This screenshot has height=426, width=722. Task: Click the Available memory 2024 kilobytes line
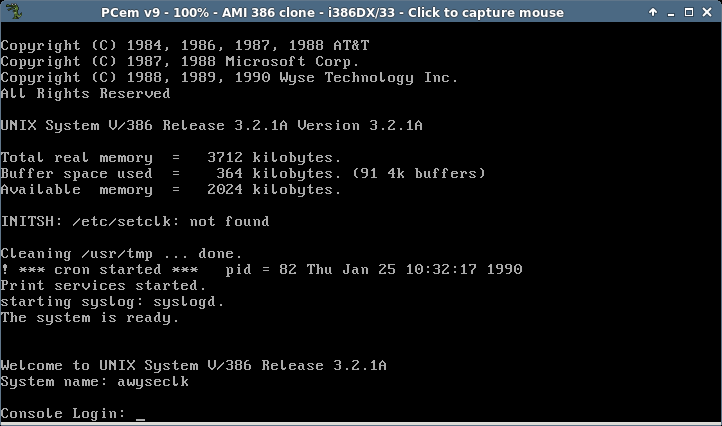(171, 190)
